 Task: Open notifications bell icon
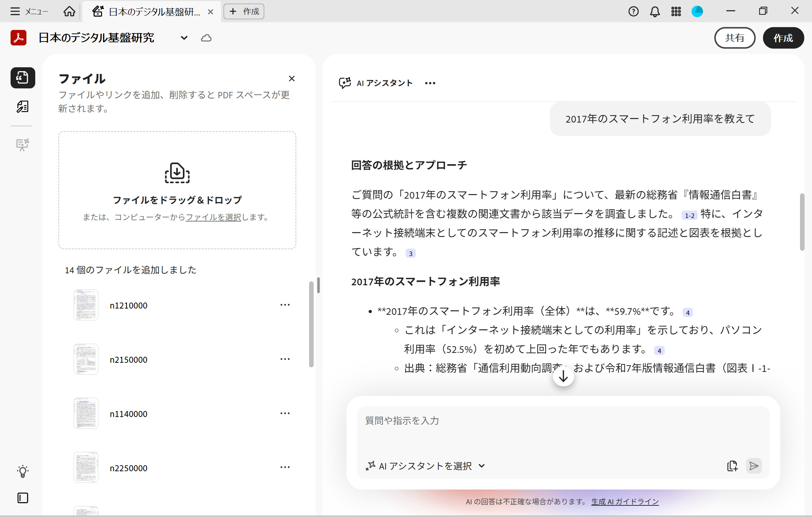(x=654, y=12)
